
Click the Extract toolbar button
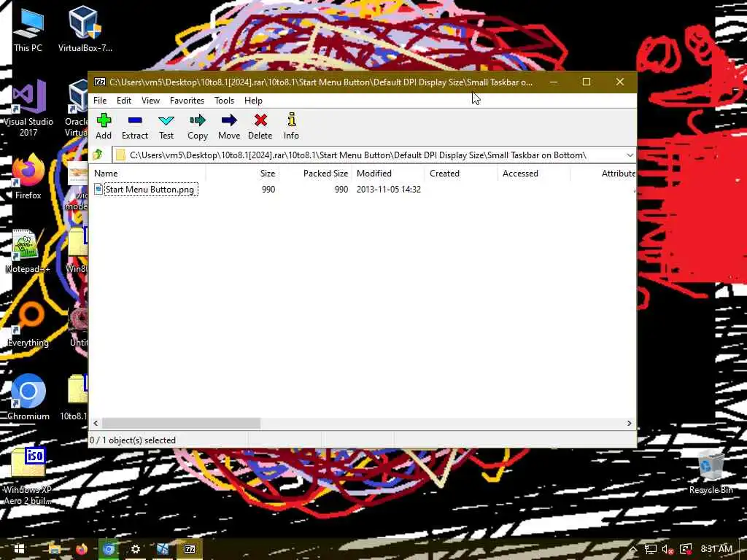pos(135,126)
